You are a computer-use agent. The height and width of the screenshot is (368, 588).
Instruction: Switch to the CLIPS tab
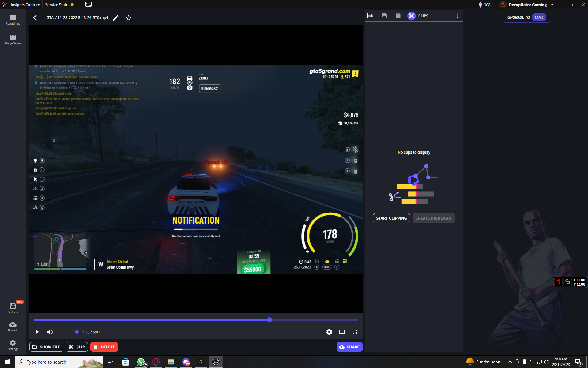pyautogui.click(x=418, y=16)
